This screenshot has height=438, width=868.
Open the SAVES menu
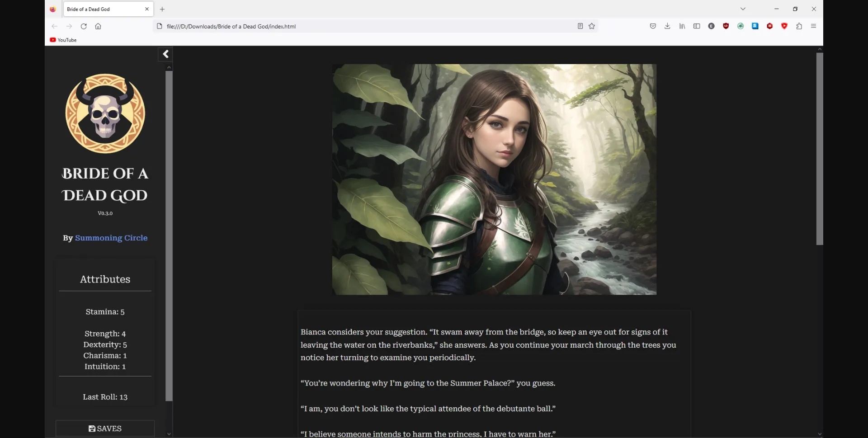105,428
